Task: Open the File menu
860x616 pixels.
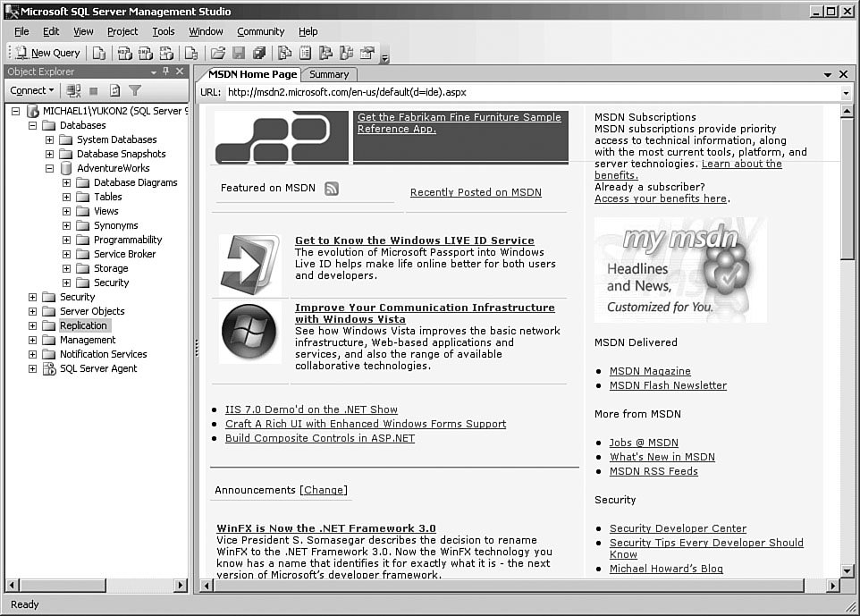Action: 21,32
